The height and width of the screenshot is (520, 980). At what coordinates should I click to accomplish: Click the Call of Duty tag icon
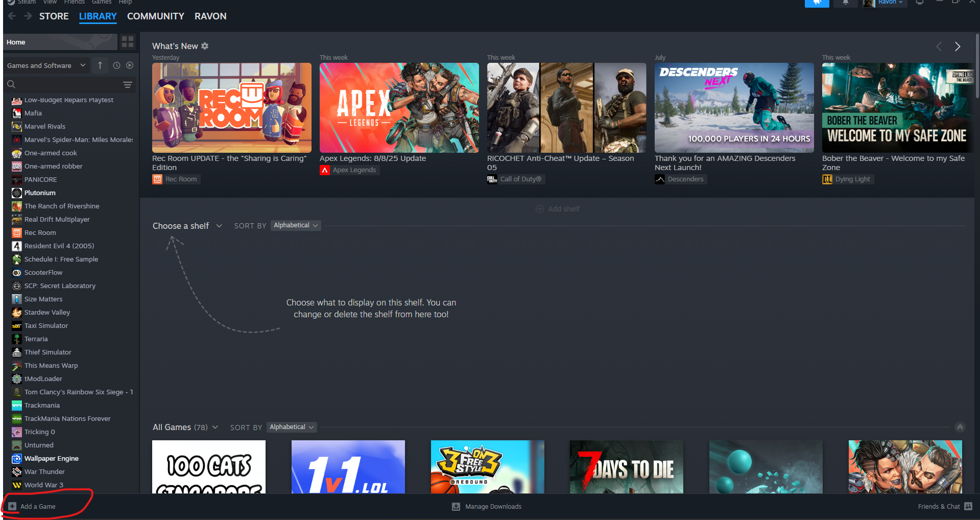[492, 179]
